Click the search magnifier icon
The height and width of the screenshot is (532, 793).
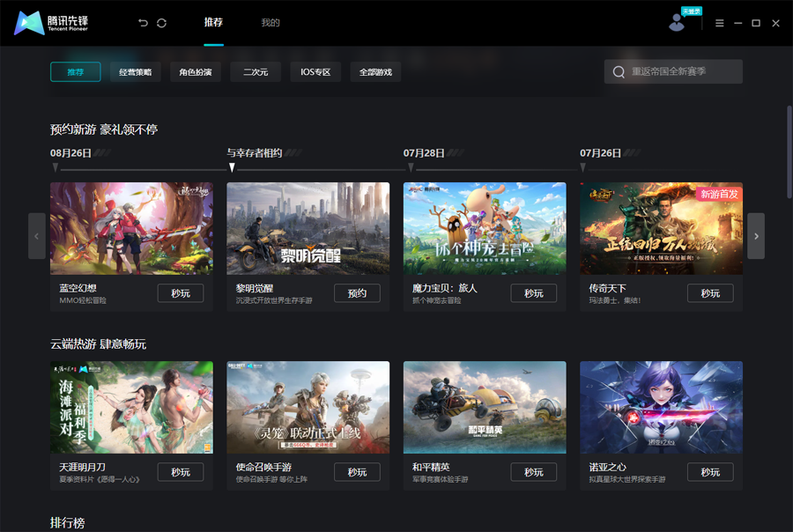click(619, 72)
